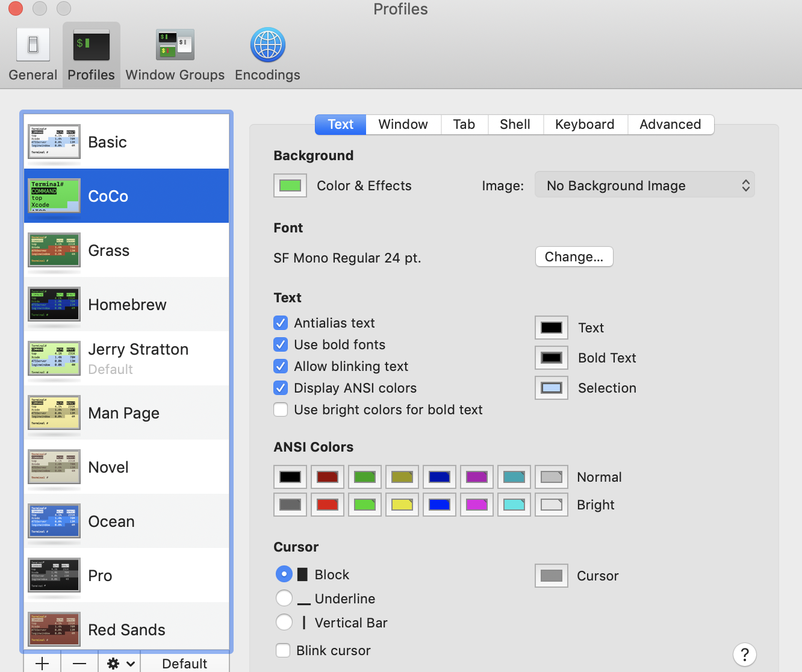Open the help question mark button
Screen dimensions: 802x672
click(745, 655)
